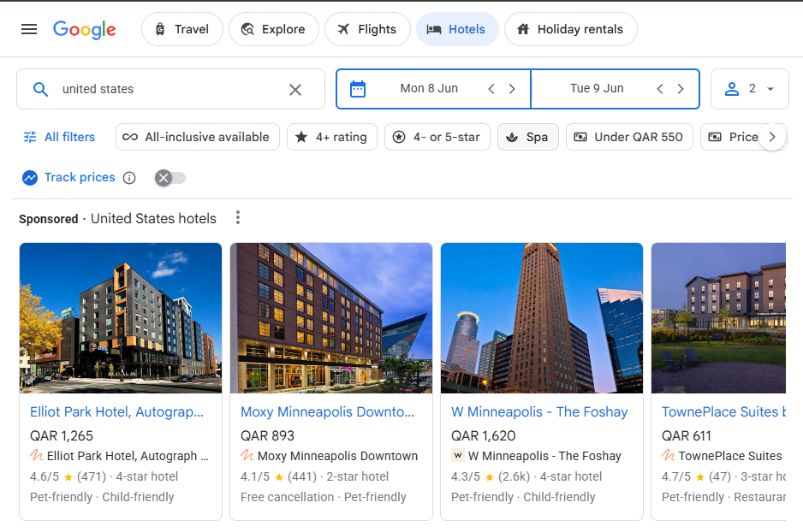Open the hamburger main menu

click(x=29, y=29)
